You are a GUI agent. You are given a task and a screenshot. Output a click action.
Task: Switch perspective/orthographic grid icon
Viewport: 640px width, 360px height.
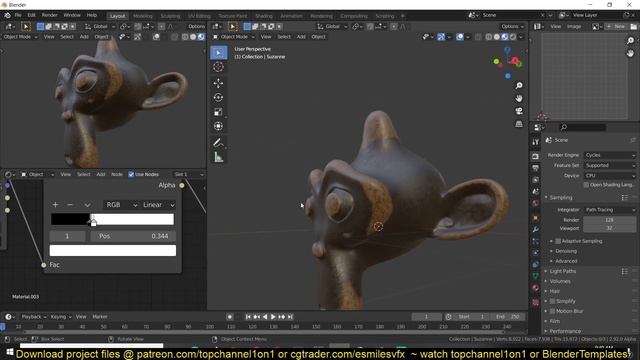point(519,124)
